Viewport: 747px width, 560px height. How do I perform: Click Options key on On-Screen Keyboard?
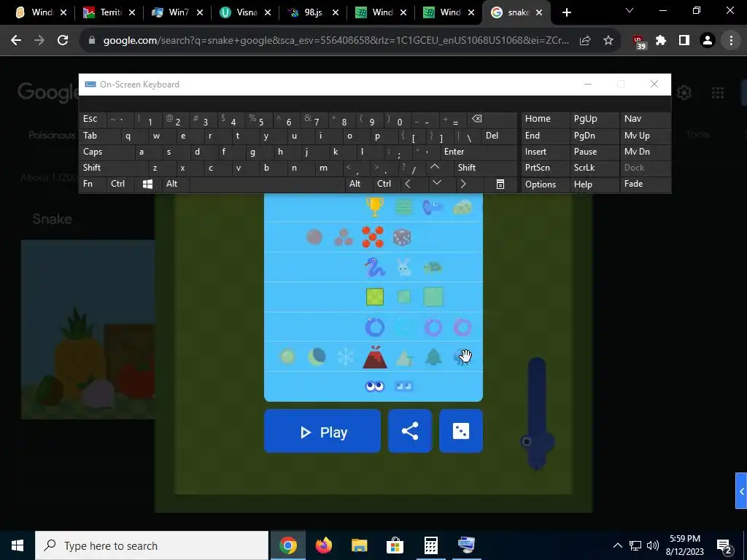545,184
